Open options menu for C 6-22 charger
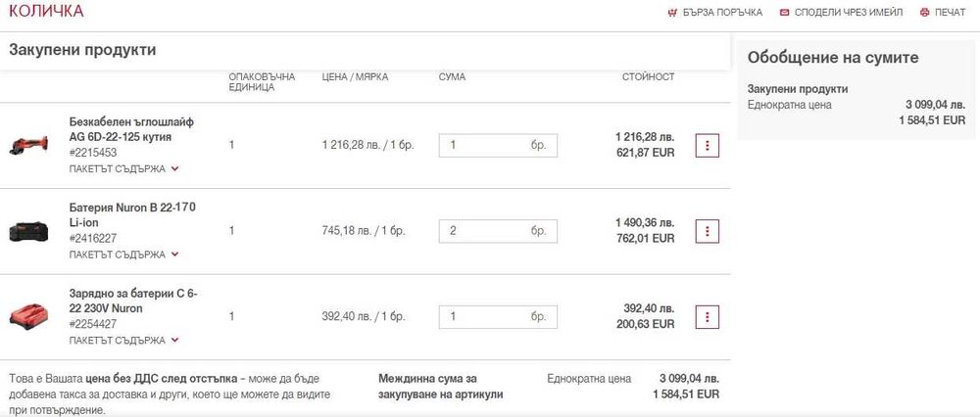Image resolution: width=980 pixels, height=417 pixels. coord(707,317)
